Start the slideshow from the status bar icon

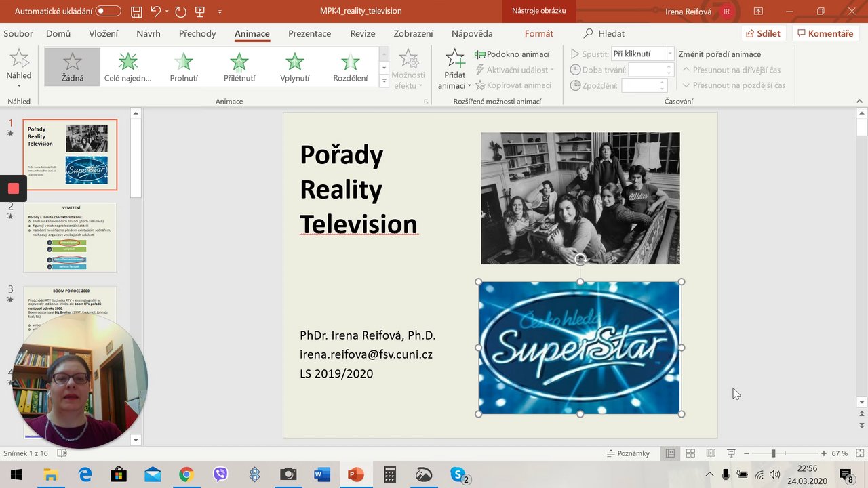pyautogui.click(x=731, y=453)
